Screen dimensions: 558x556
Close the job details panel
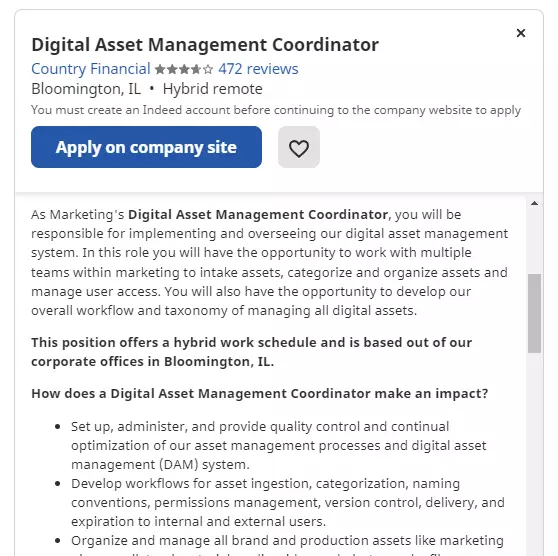pyautogui.click(x=521, y=33)
